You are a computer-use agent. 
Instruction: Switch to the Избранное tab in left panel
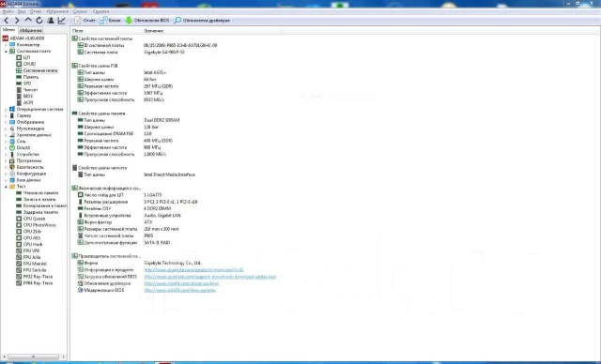pos(31,30)
